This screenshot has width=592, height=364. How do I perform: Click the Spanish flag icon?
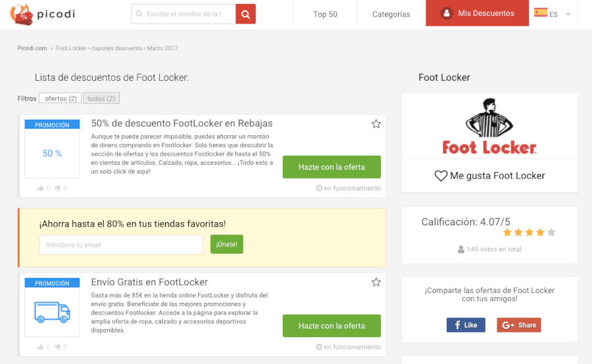coord(541,12)
